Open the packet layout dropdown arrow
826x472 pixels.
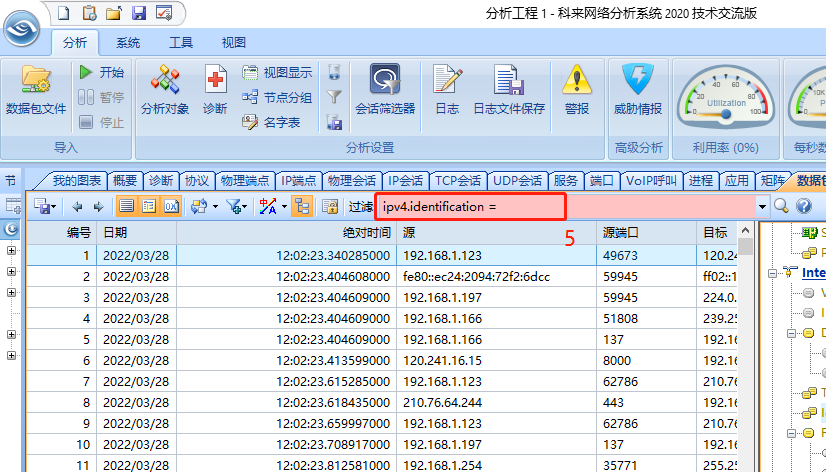coord(215,207)
